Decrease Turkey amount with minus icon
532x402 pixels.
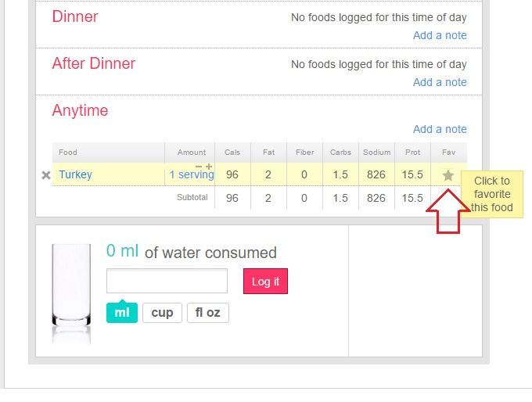coord(199,166)
